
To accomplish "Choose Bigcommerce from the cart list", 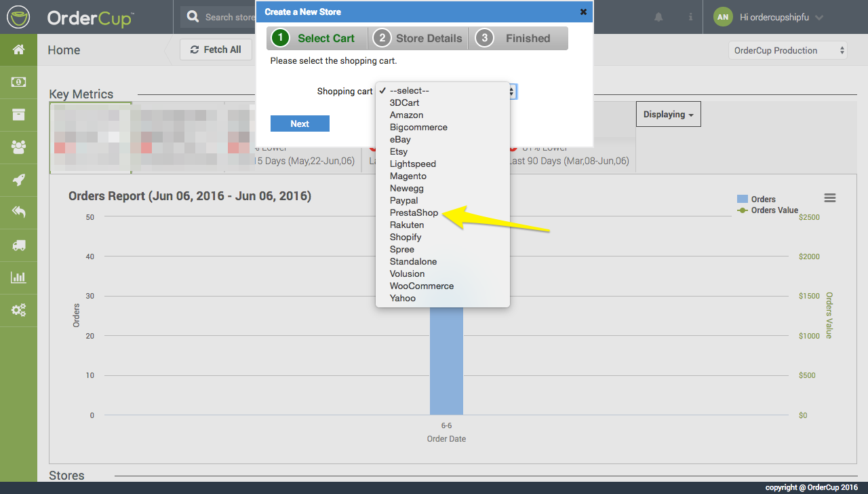I will pos(443,127).
